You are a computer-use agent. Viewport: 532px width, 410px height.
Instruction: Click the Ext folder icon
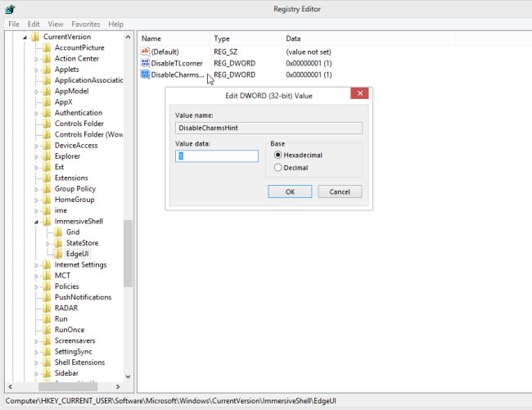[x=47, y=167]
